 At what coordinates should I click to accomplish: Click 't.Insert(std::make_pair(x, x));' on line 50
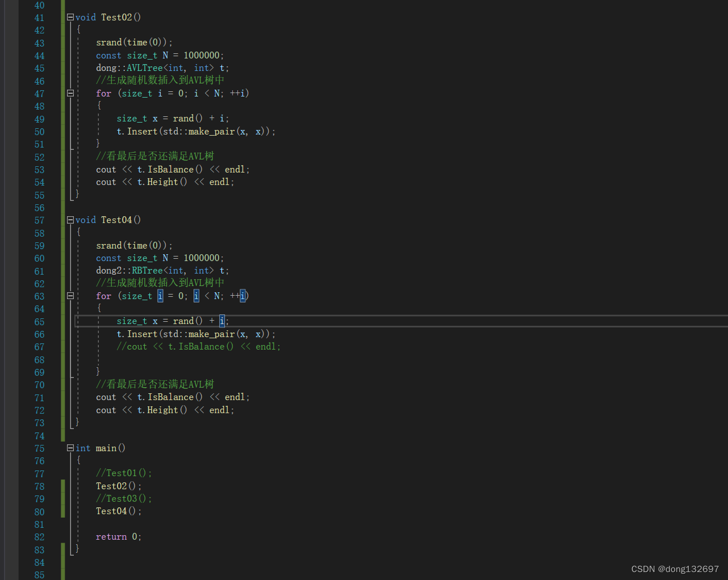click(x=196, y=132)
